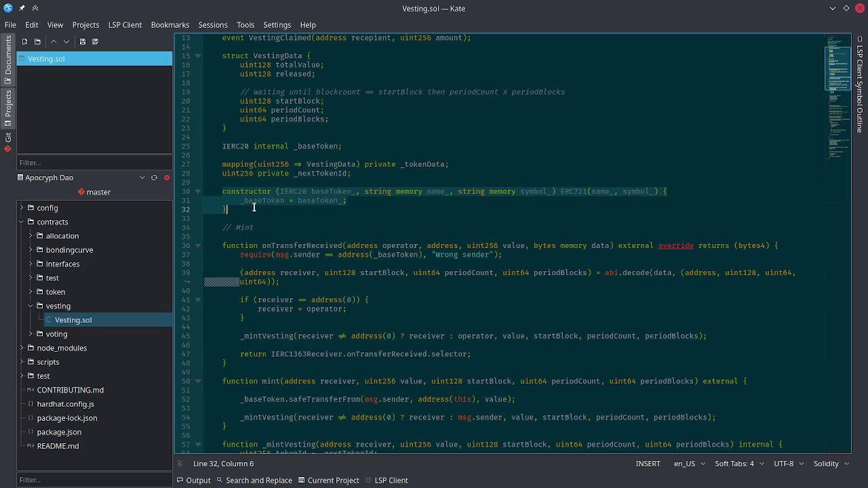Click the Save As toolbar icon
Image resolution: width=868 pixels, height=488 pixels.
(x=96, y=41)
